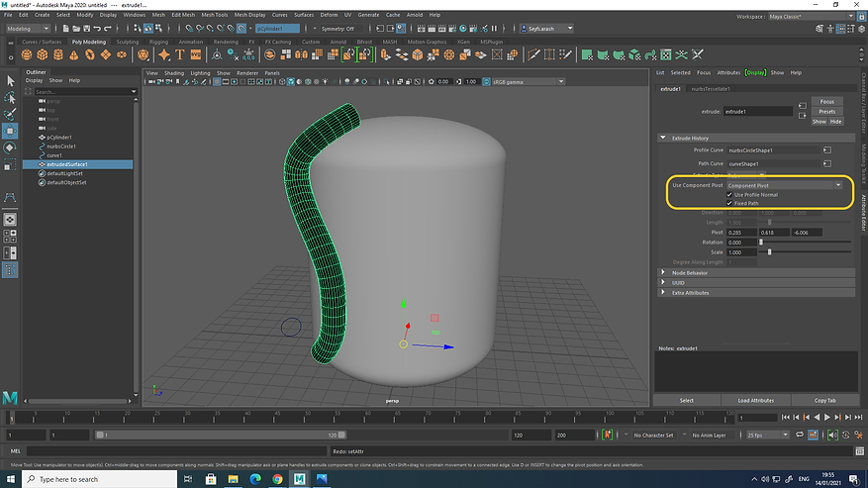
Task: Click the Select button at the panel bottom
Action: [x=687, y=401]
